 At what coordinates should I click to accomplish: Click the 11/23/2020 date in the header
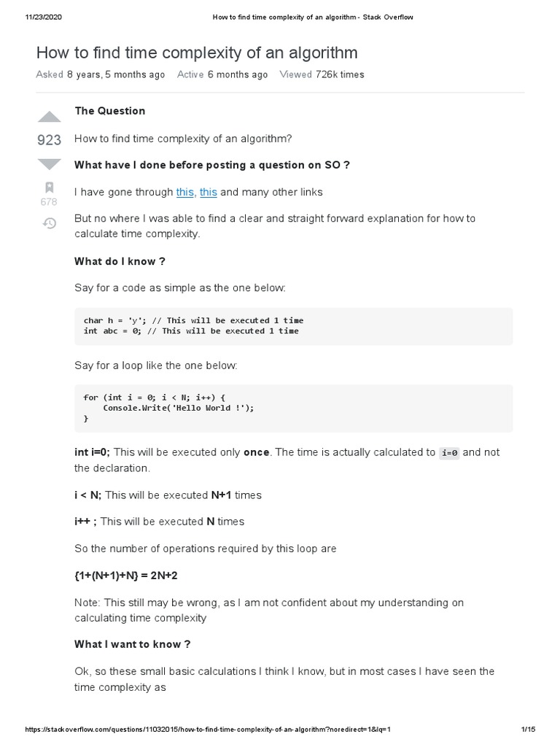point(44,18)
